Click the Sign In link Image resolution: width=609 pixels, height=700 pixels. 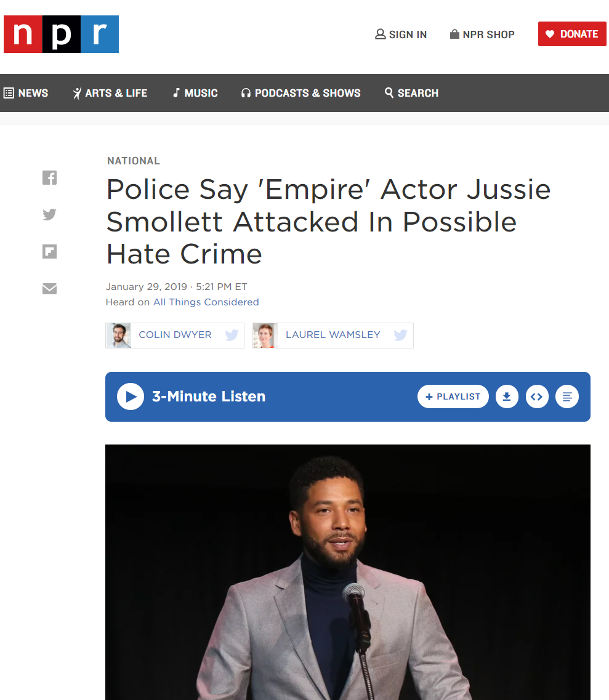point(401,34)
